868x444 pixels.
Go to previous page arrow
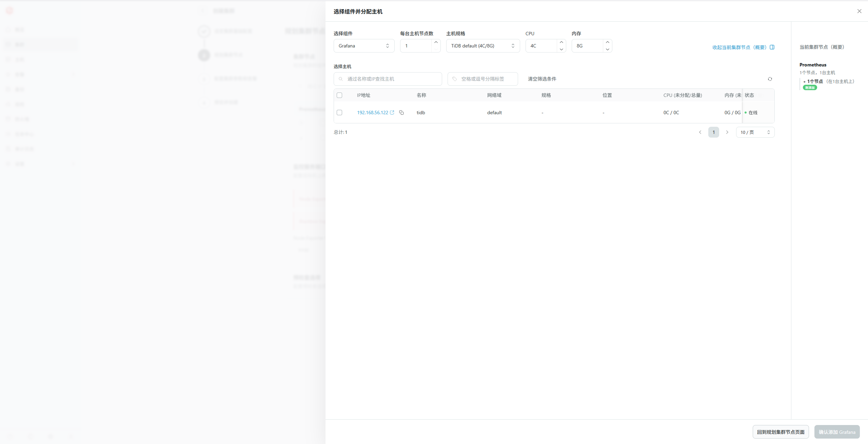pyautogui.click(x=700, y=132)
